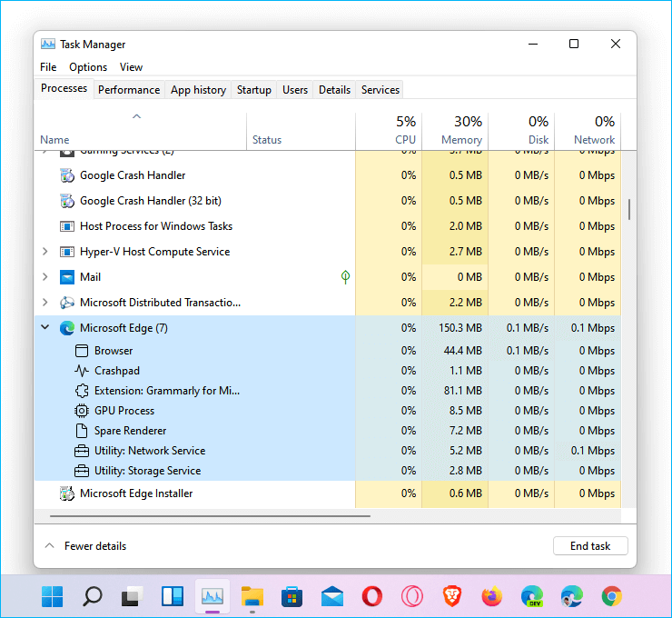Expand Microsoft Distributed Transaction group

coord(45,303)
